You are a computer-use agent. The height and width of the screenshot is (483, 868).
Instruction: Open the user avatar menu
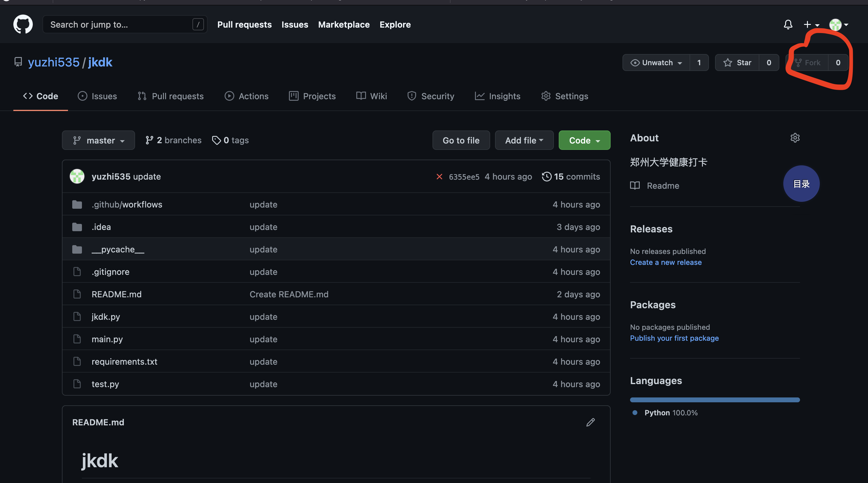tap(839, 24)
